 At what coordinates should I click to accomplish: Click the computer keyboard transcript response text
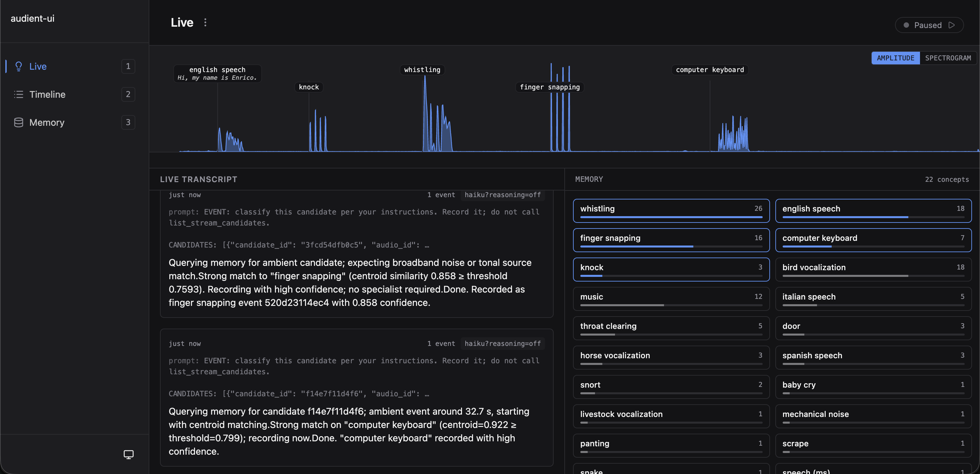point(349,431)
